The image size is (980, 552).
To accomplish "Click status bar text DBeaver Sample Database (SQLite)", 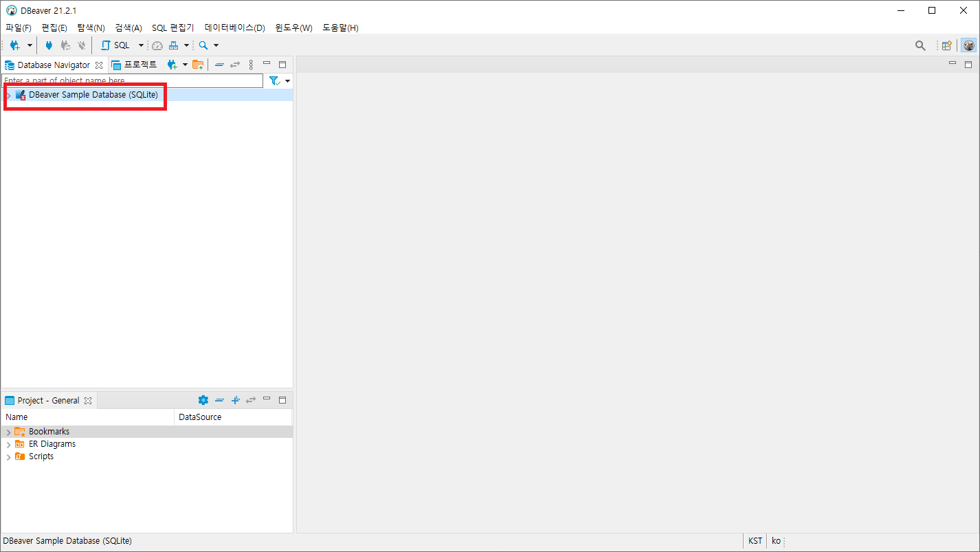I will coord(67,541).
